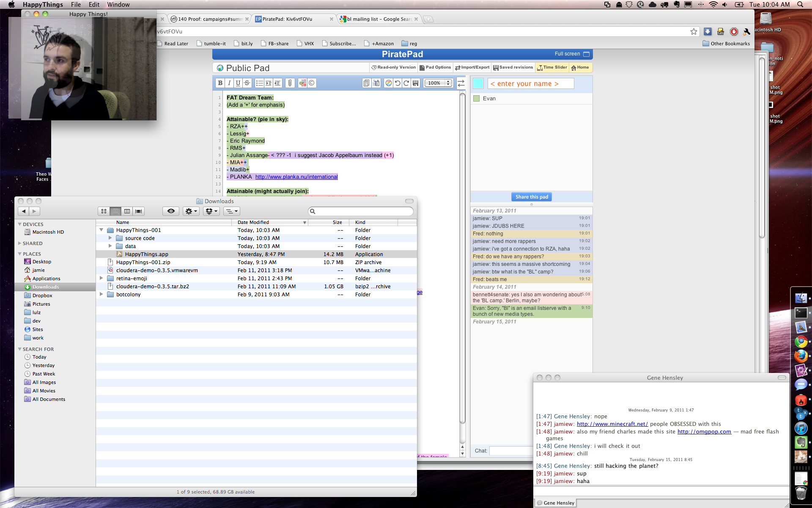
Task: Insert a bulleted list in the pad
Action: tap(260, 83)
